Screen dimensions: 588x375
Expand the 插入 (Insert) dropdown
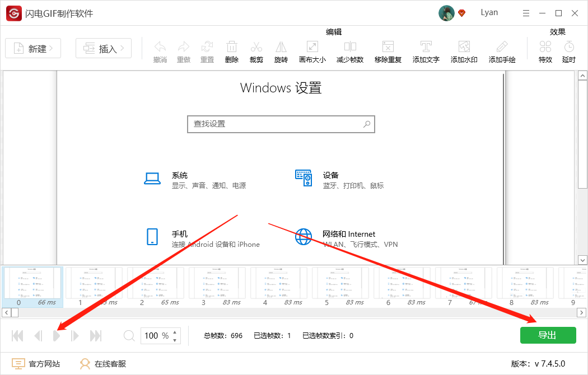click(x=104, y=48)
